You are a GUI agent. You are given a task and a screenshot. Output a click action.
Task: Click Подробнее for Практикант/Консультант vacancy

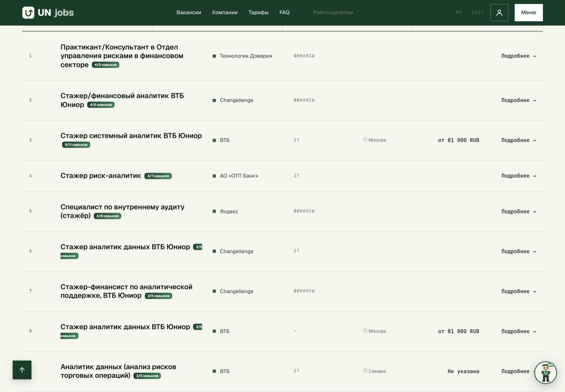519,56
